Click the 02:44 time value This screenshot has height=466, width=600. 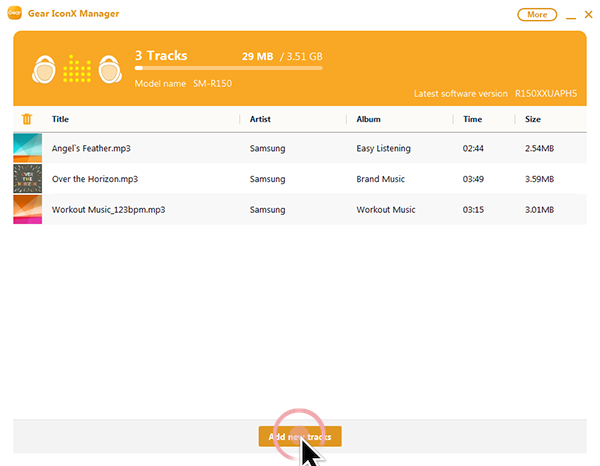click(473, 148)
